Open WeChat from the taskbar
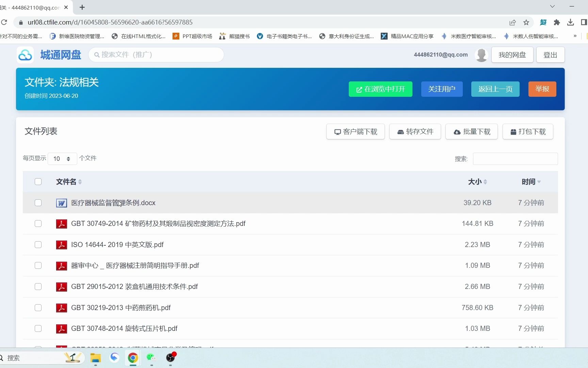Image resolution: width=588 pixels, height=368 pixels. coord(151,358)
